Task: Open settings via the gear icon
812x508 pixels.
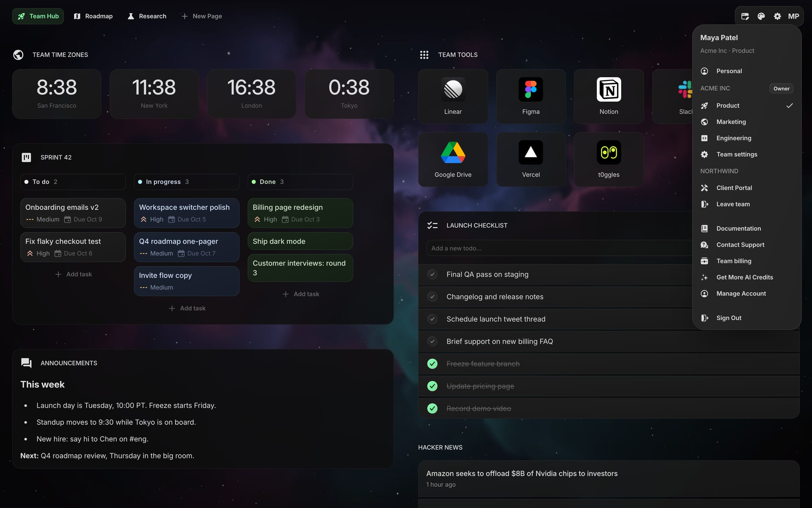Action: click(777, 16)
